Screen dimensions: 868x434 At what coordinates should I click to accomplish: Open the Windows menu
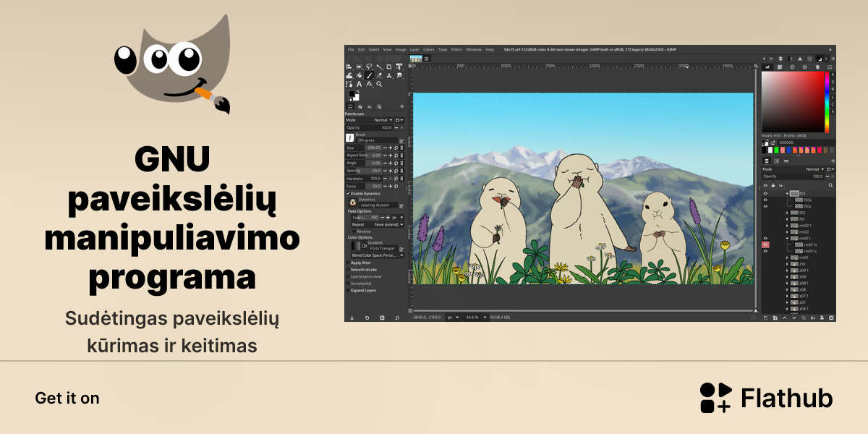point(474,50)
